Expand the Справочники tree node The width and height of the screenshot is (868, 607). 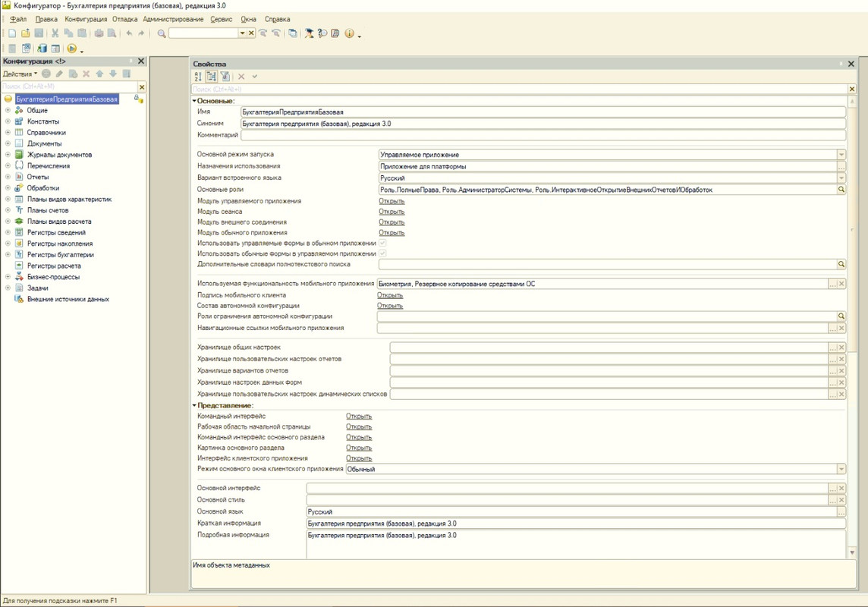(x=8, y=133)
